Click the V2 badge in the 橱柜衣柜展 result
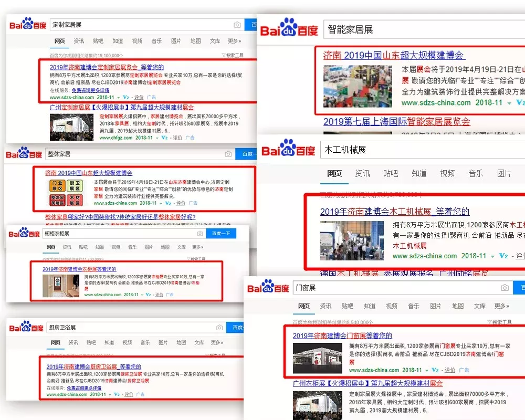525x420 pixels. click(x=149, y=295)
